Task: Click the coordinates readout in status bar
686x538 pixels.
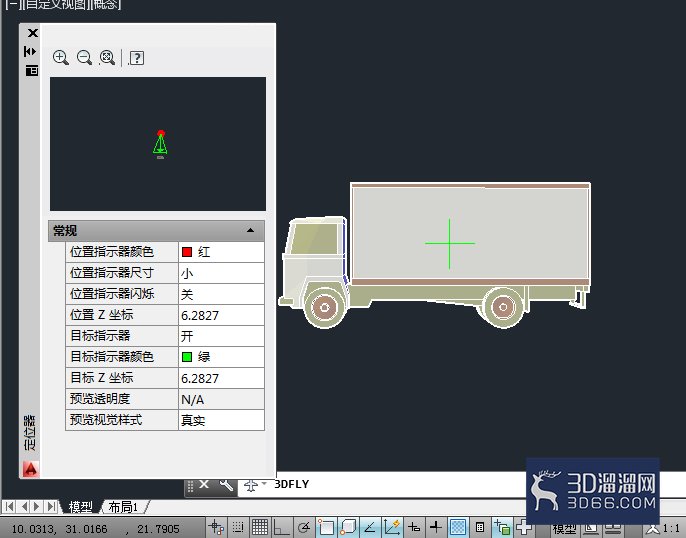Action: 95,529
